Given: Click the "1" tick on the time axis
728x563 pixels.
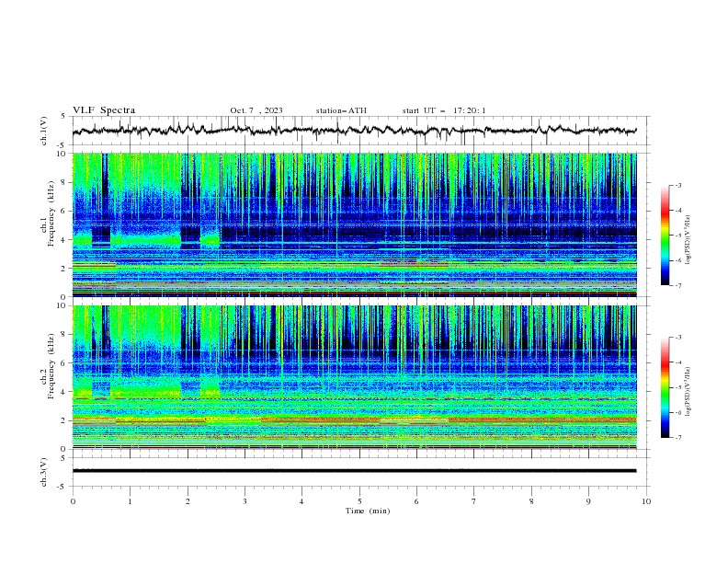Looking at the screenshot, I should [x=130, y=501].
